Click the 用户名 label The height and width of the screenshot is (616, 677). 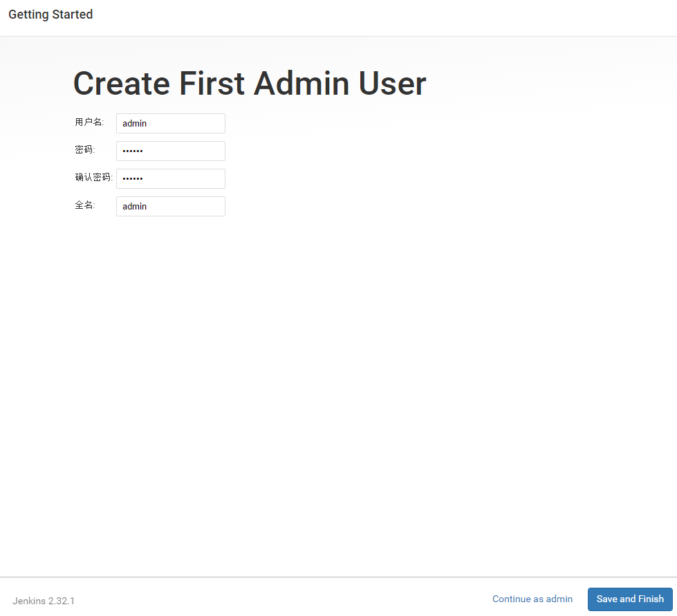click(x=89, y=122)
